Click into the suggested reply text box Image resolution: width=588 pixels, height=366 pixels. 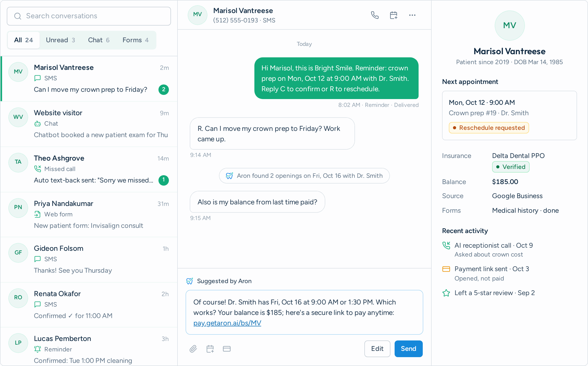(x=304, y=312)
